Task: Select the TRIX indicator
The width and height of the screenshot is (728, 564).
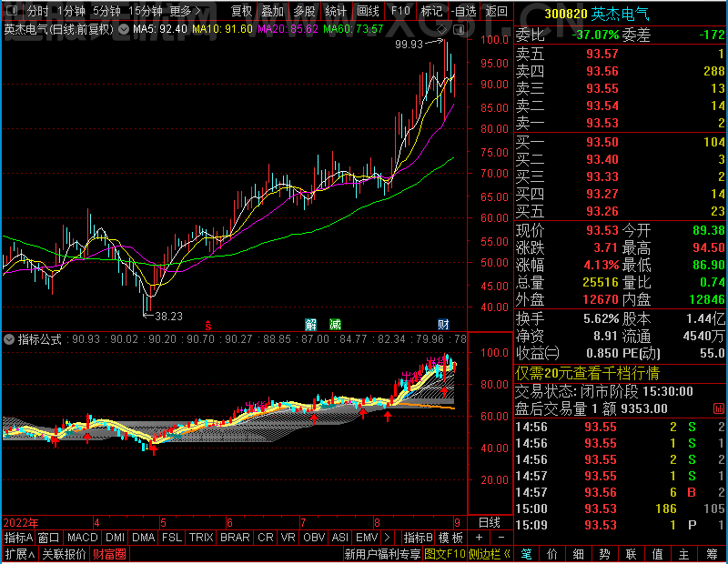Action: point(201,538)
